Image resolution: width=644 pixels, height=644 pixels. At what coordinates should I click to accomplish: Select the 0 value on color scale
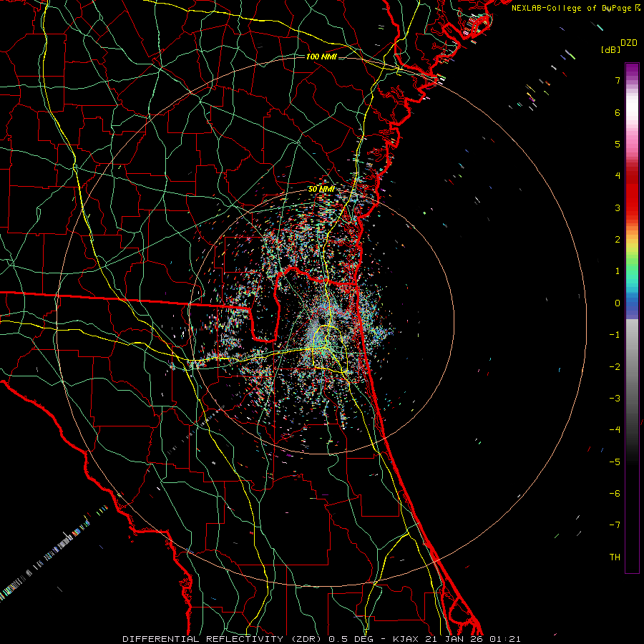tap(618, 303)
